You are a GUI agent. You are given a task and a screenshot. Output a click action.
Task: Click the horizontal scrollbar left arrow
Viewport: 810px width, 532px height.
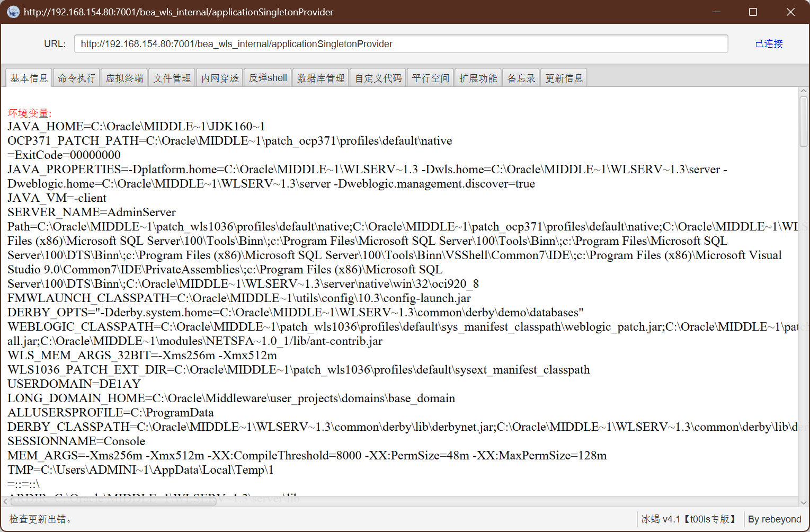(5, 501)
